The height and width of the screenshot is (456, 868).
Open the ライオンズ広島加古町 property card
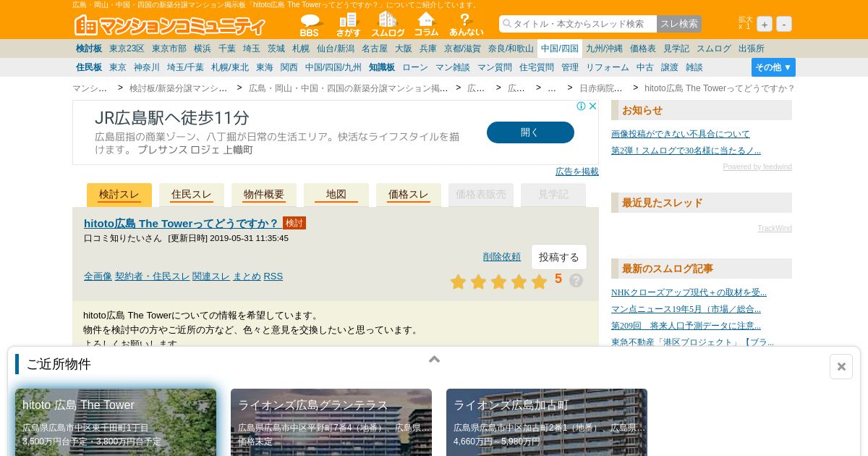tap(547, 423)
